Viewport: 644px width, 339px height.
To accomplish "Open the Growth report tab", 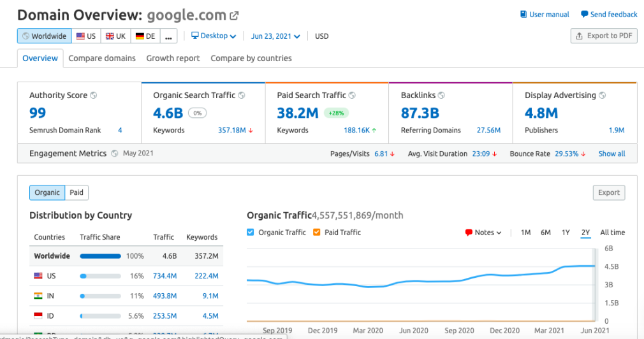I will (x=173, y=58).
